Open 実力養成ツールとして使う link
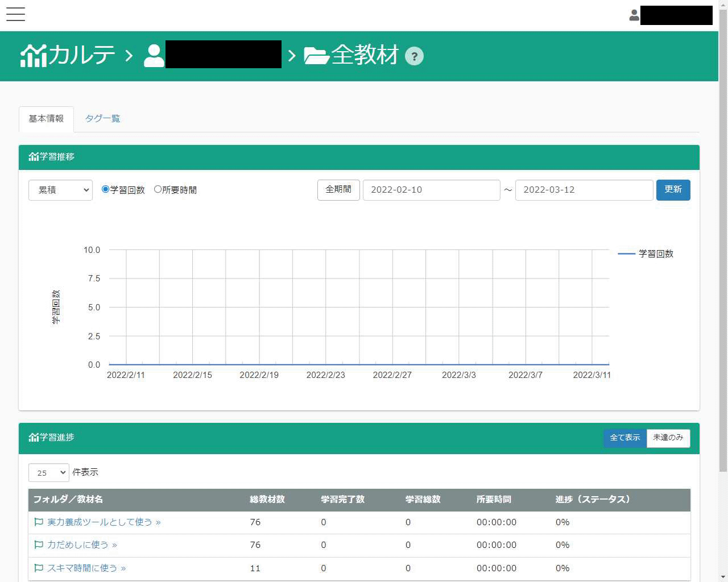Image resolution: width=728 pixels, height=582 pixels. 104,522
